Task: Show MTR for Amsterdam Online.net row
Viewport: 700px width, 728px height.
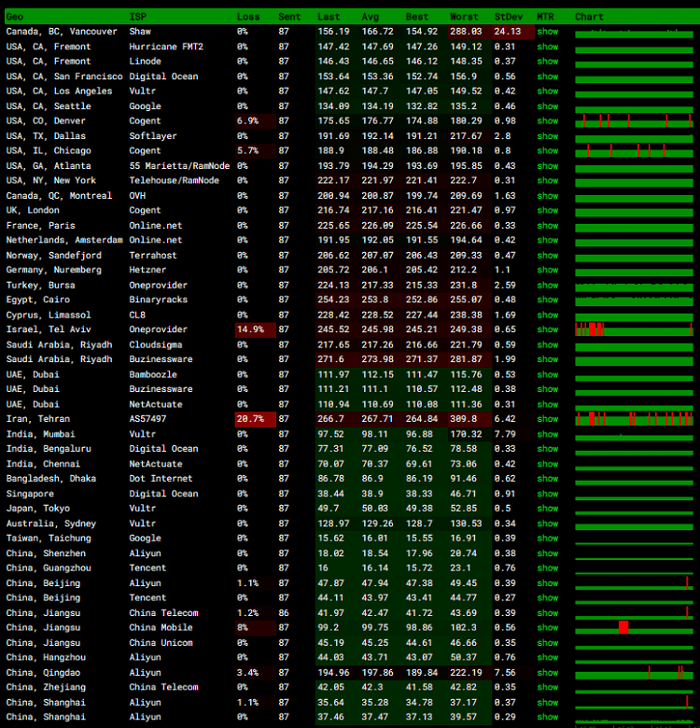Action: 548,240
